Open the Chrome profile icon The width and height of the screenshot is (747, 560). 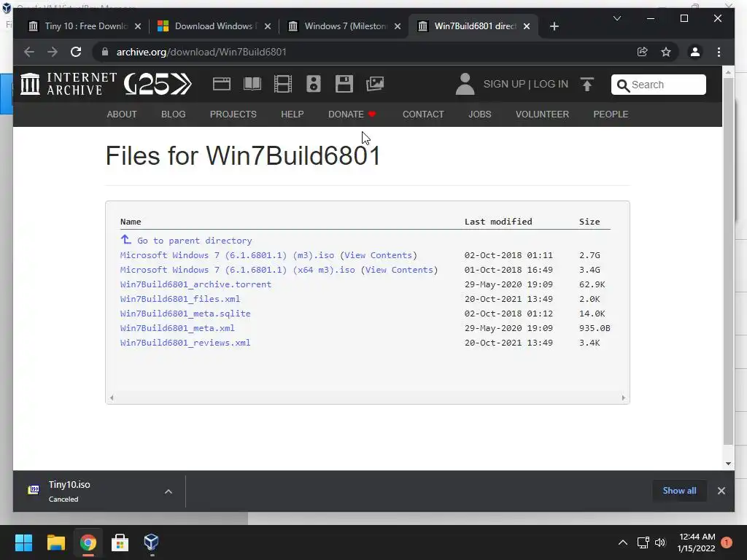pyautogui.click(x=695, y=52)
